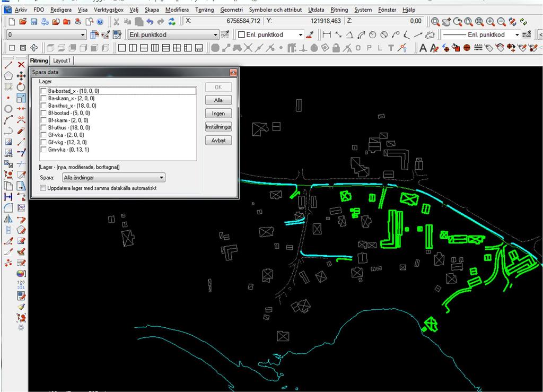Open a file with the folder icon
Screen dimensions: 543x392
point(23,21)
